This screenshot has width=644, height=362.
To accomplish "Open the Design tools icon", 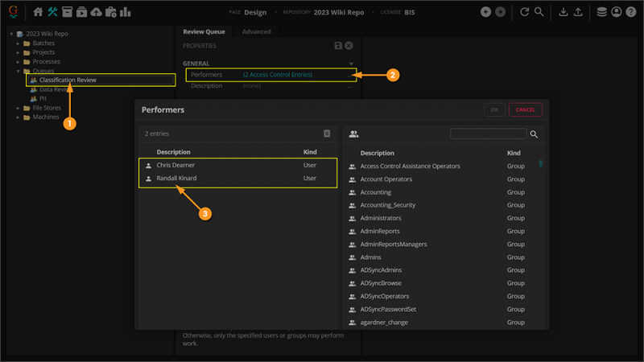I will 53,12.
